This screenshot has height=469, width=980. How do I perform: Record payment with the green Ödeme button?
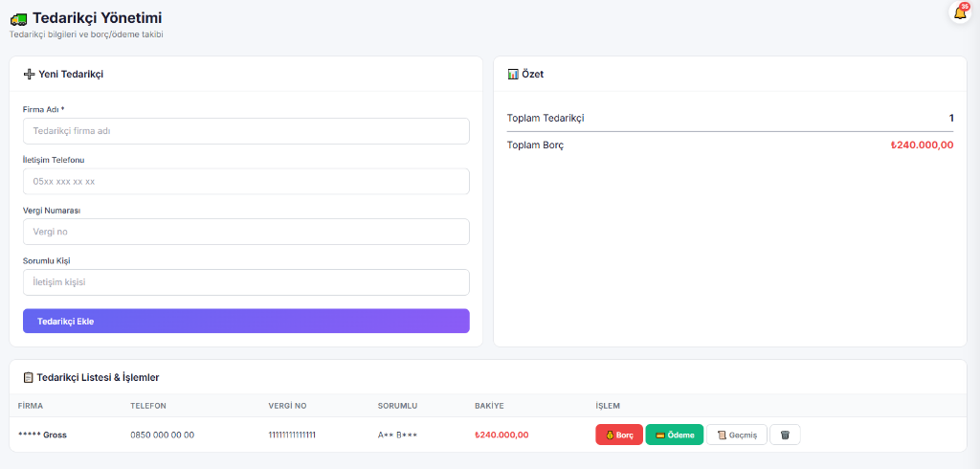(675, 435)
